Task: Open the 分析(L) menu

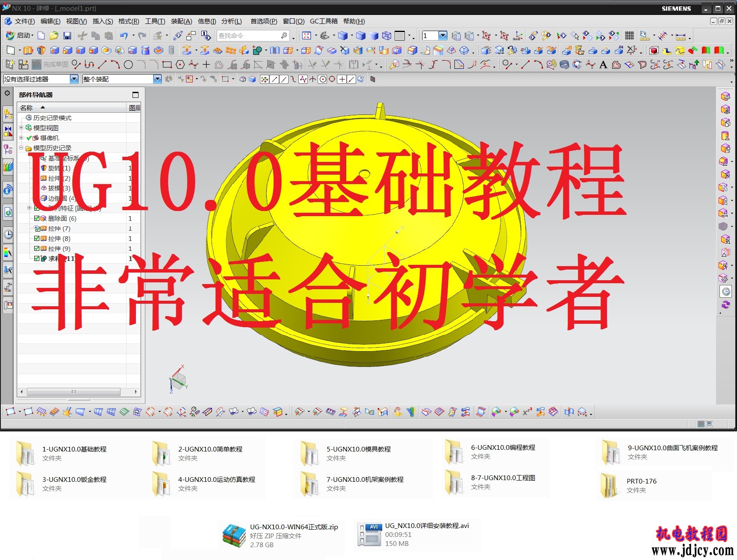Action: point(232,21)
